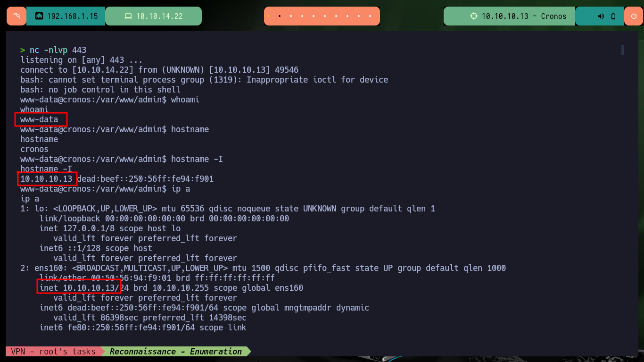The image size is (644, 362).
Task: Click 'brd 10.10.10.255 scope global ens160' text
Action: click(x=218, y=288)
